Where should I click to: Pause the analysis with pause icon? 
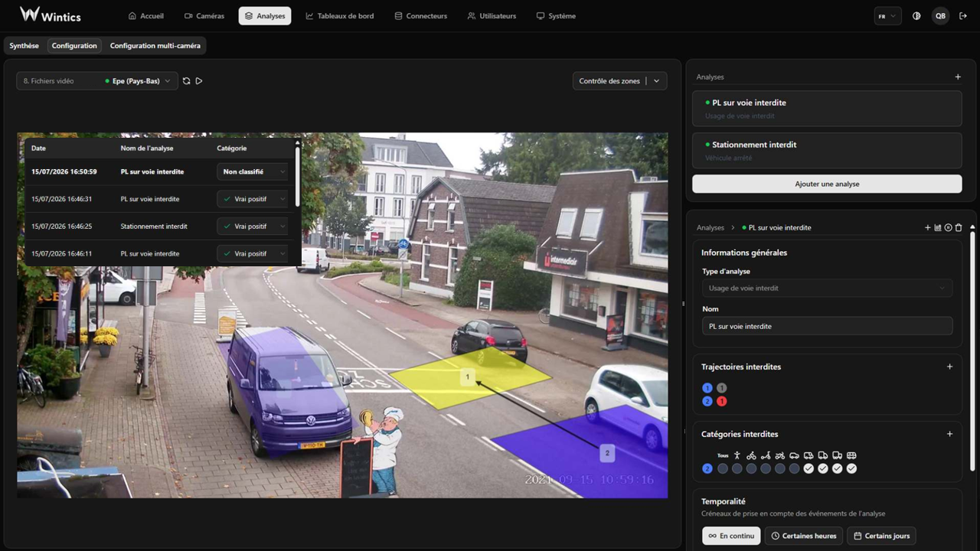tap(948, 227)
